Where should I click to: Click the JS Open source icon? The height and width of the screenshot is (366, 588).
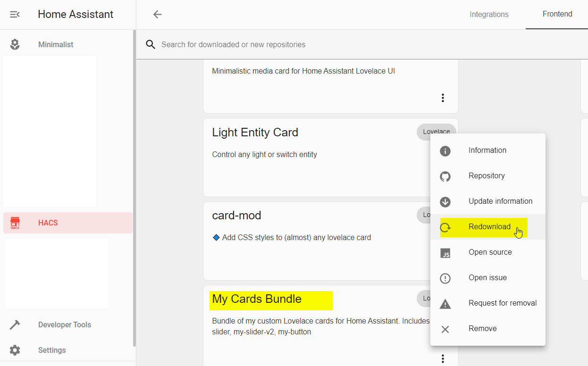[x=445, y=253]
